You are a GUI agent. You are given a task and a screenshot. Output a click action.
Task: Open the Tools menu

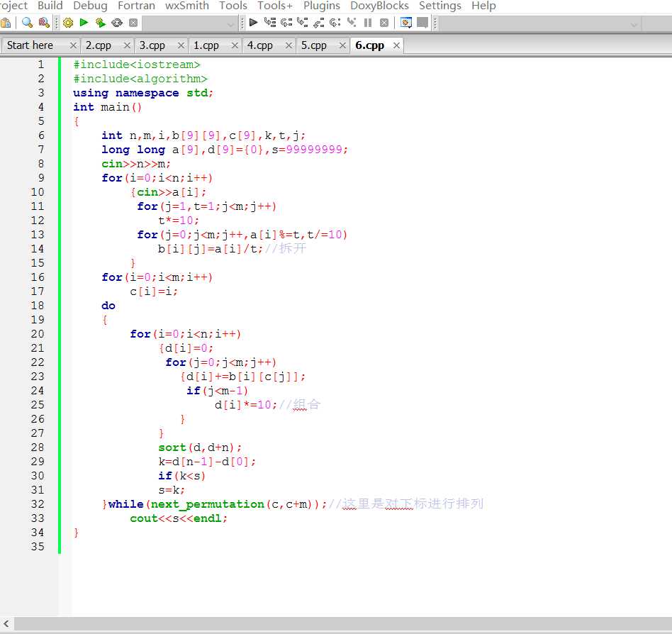click(233, 6)
